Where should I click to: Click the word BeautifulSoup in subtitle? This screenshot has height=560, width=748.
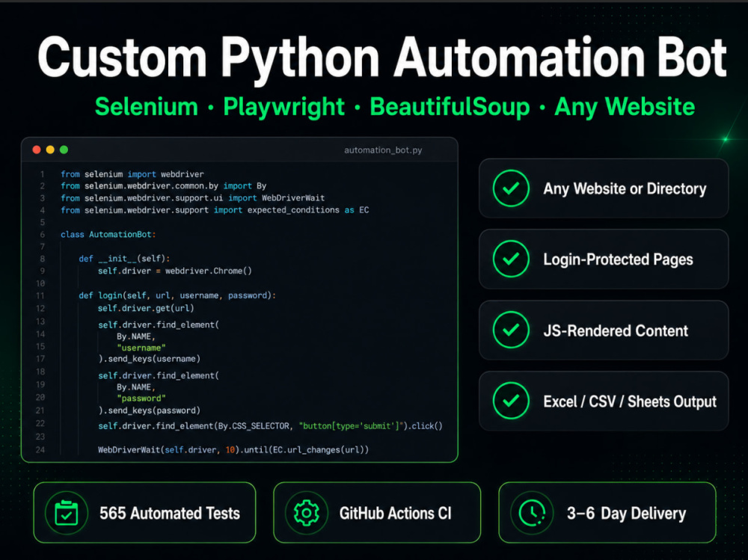click(450, 108)
